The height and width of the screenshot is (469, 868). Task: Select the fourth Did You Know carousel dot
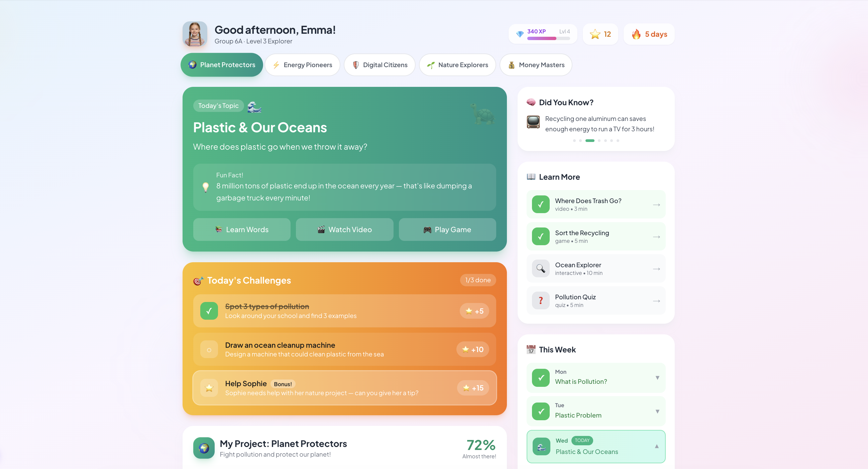[599, 141]
